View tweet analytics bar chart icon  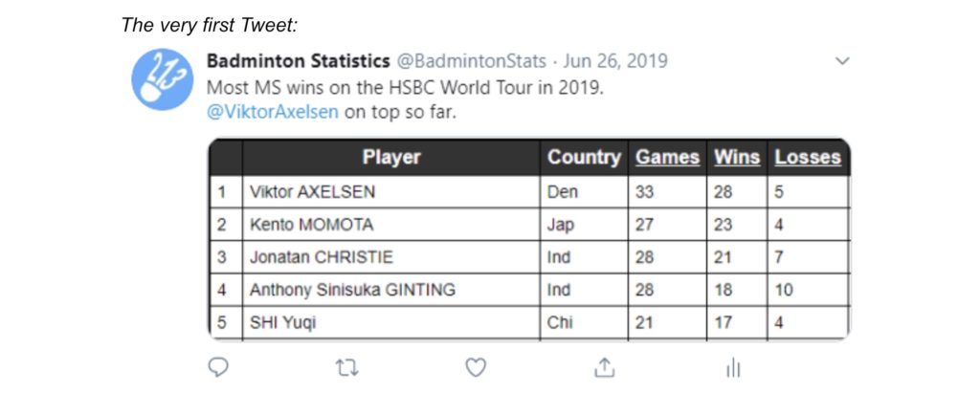tap(733, 368)
